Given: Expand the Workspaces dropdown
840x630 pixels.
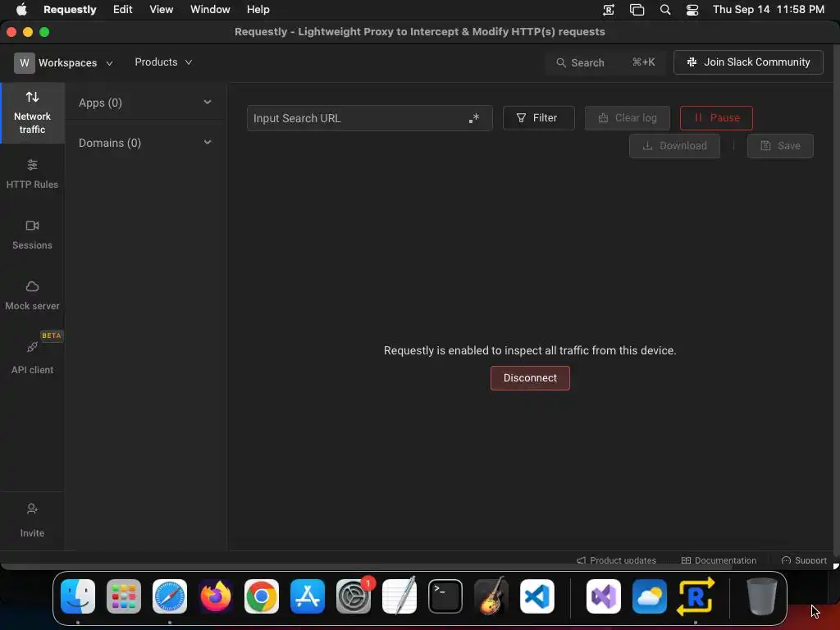Looking at the screenshot, I should click(x=75, y=62).
